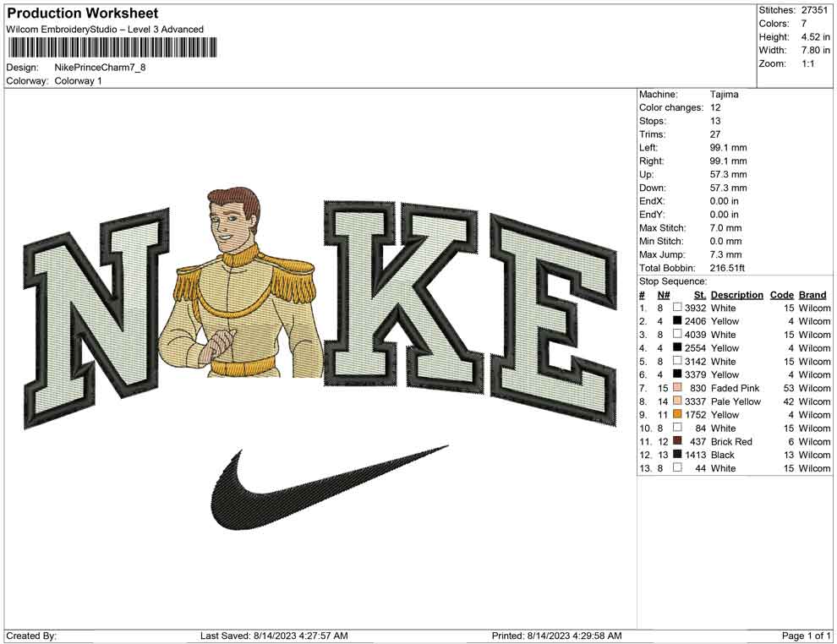Click the Zoom value 1:1
This screenshot has height=644, width=837.
807,63
